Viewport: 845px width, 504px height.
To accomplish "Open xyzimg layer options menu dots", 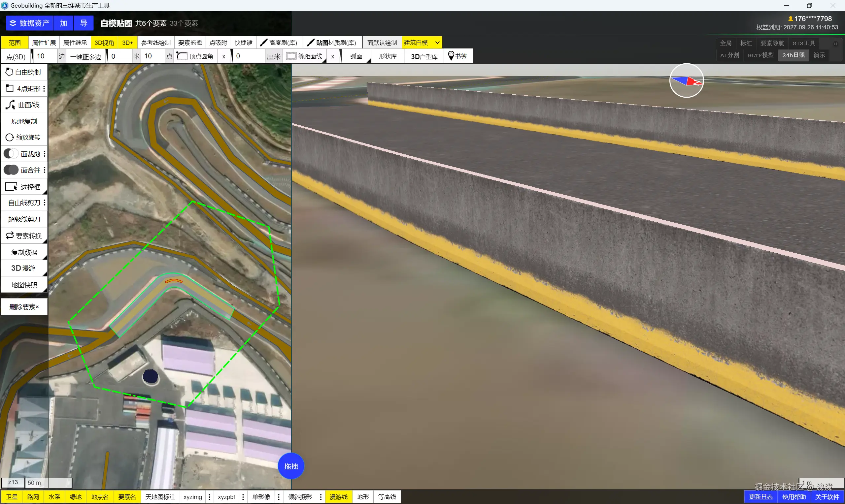I will coord(209,497).
